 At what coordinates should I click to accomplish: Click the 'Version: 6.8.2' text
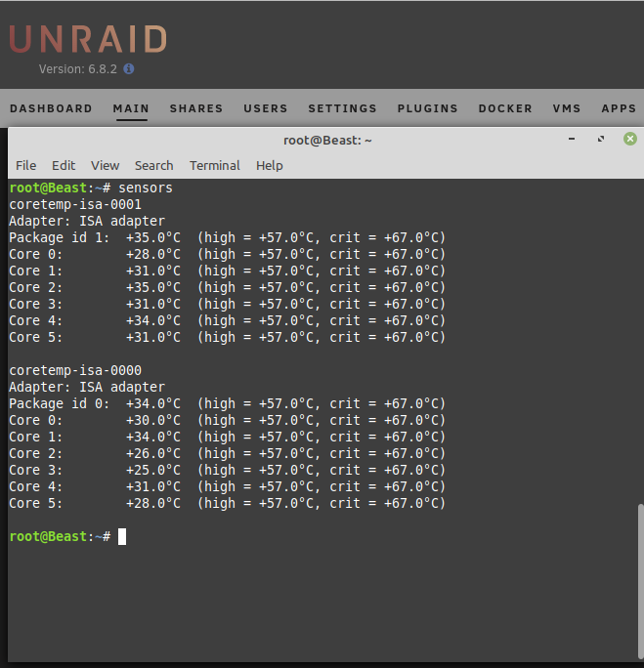[77, 69]
